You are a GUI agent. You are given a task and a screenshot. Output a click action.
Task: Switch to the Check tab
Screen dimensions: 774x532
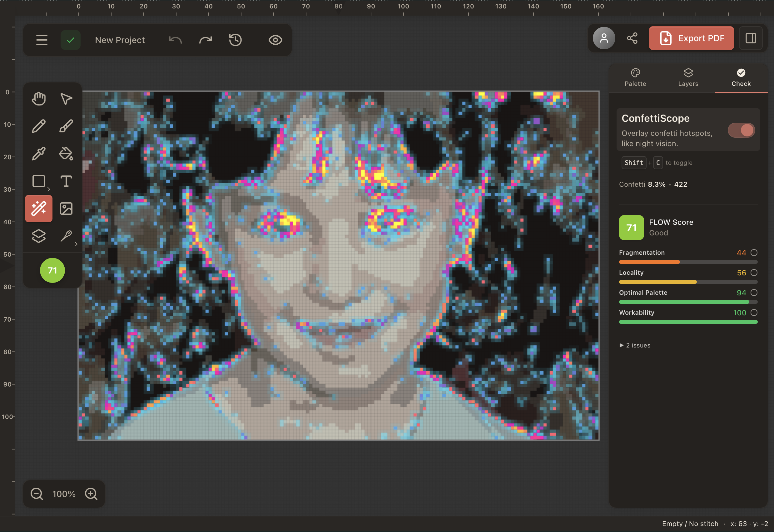click(x=741, y=78)
